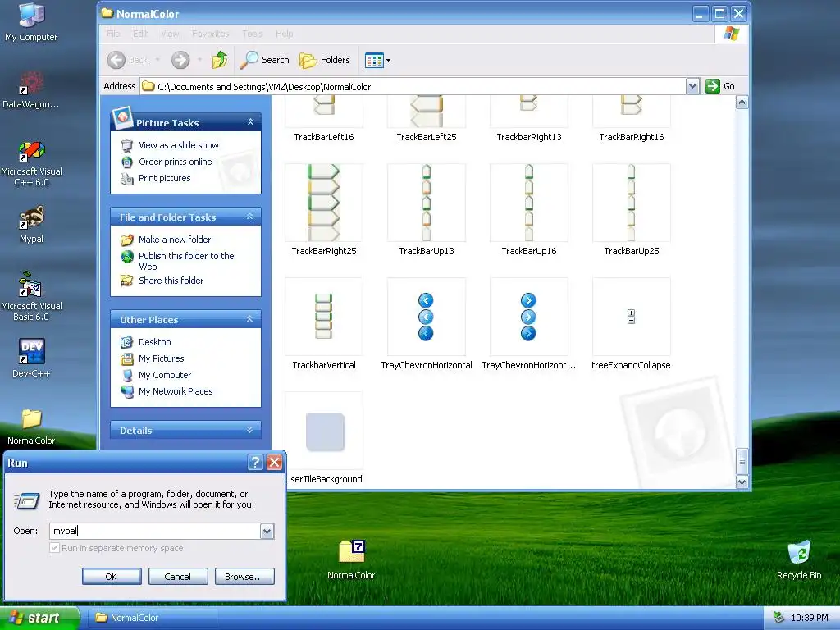The image size is (840, 630).
Task: Open the Edit menu
Action: click(x=140, y=33)
